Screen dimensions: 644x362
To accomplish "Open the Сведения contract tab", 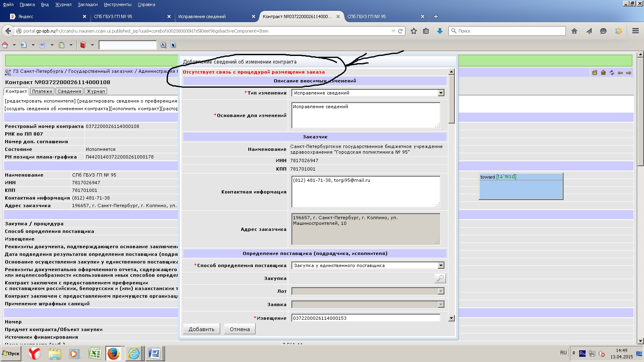I will click(69, 91).
